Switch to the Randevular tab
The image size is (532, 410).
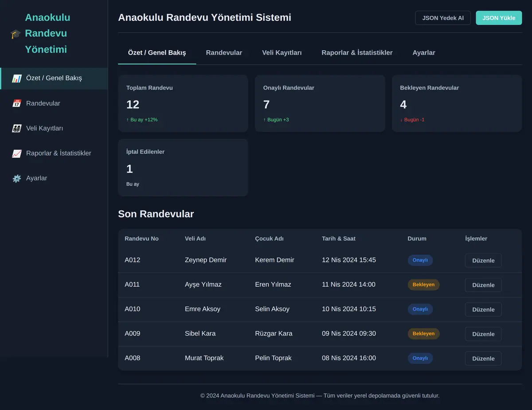(224, 53)
